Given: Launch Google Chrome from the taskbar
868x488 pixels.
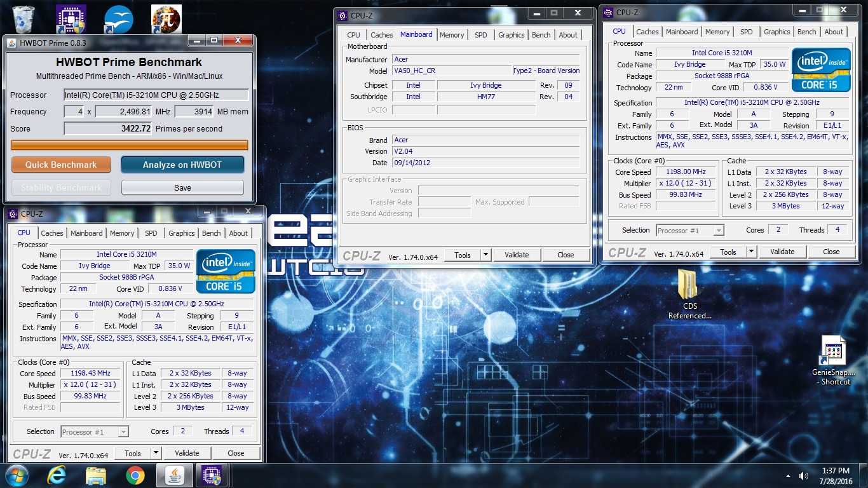Looking at the screenshot, I should [x=135, y=475].
